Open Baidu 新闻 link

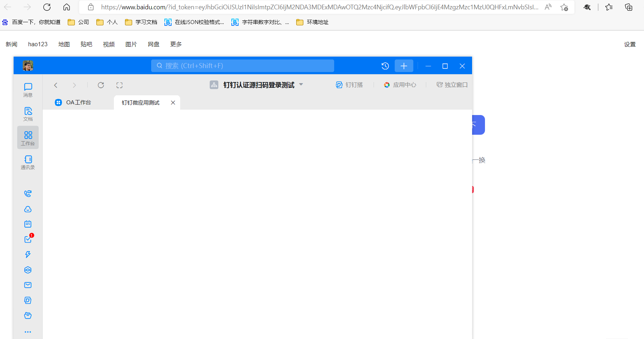(11, 44)
